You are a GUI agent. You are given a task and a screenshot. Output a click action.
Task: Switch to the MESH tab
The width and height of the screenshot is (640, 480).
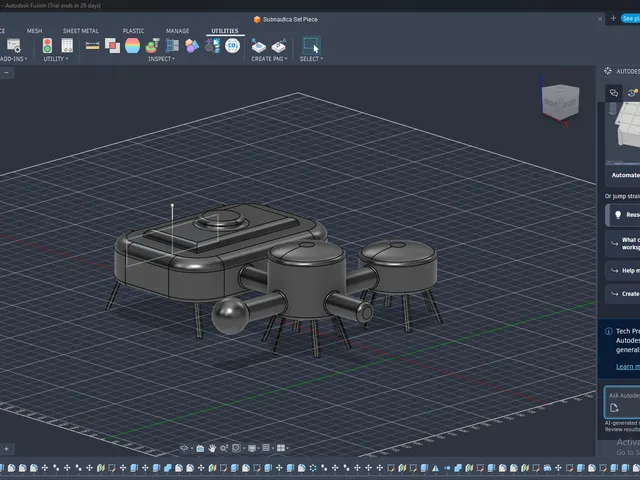(34, 31)
